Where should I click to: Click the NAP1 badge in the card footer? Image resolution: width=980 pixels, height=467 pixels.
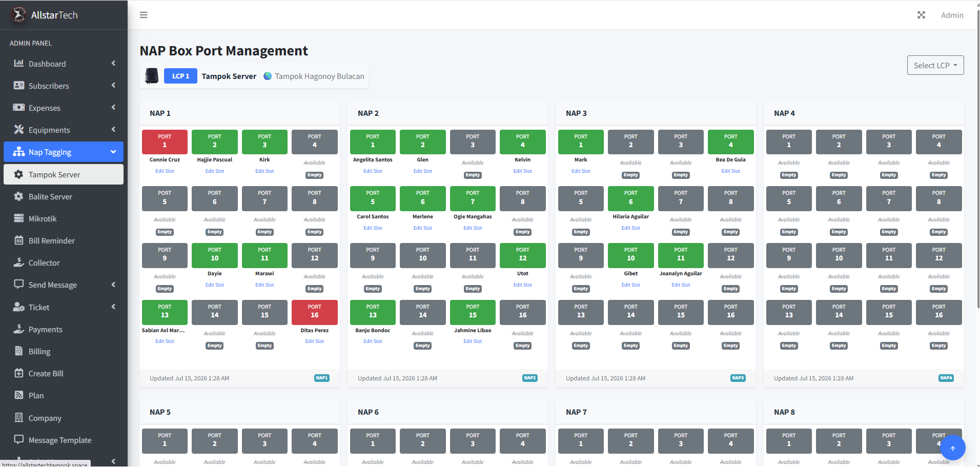322,378
